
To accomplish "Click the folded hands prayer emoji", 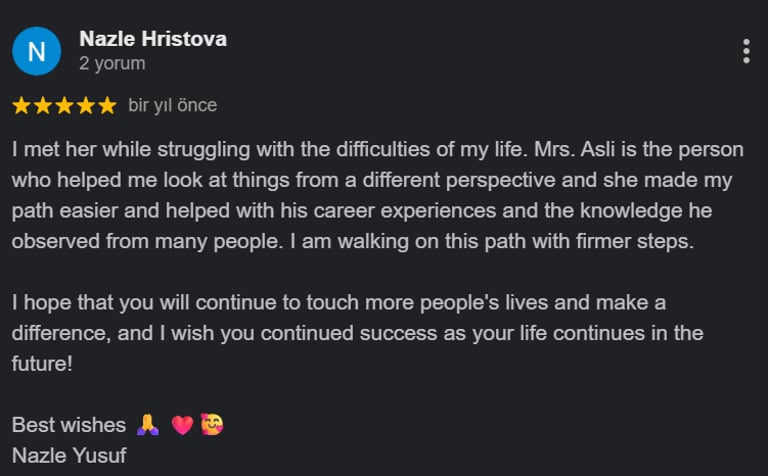I will coord(148,425).
